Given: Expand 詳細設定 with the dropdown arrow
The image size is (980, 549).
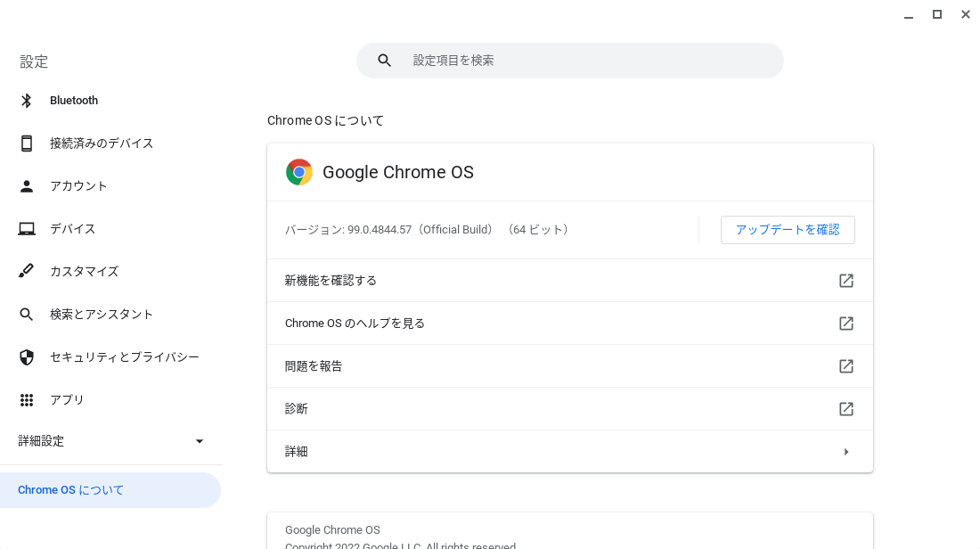Looking at the screenshot, I should click(x=200, y=441).
